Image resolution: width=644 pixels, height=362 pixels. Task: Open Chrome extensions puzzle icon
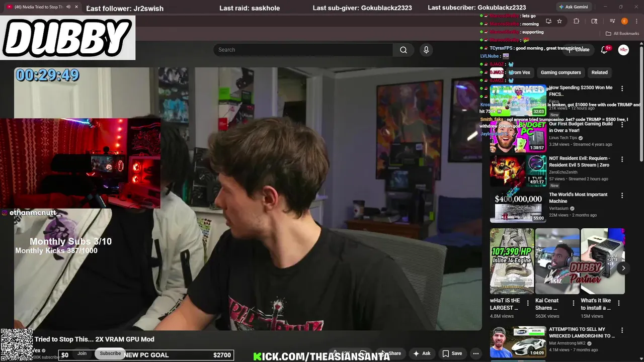tap(577, 21)
